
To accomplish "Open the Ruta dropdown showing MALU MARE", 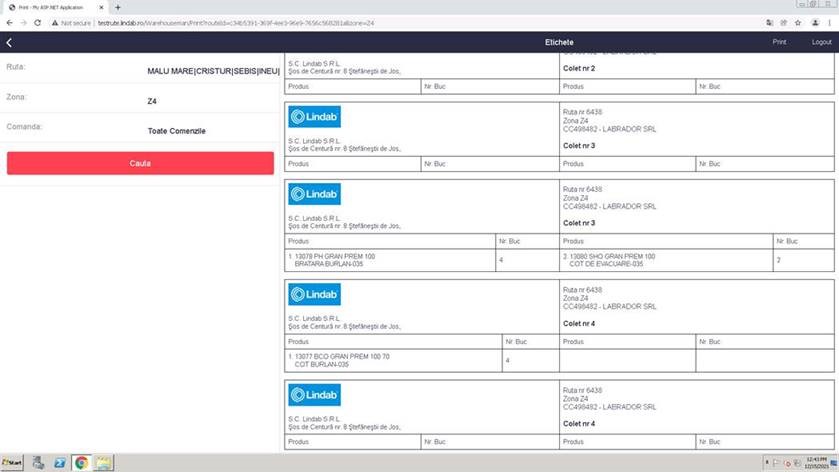I will tap(212, 71).
